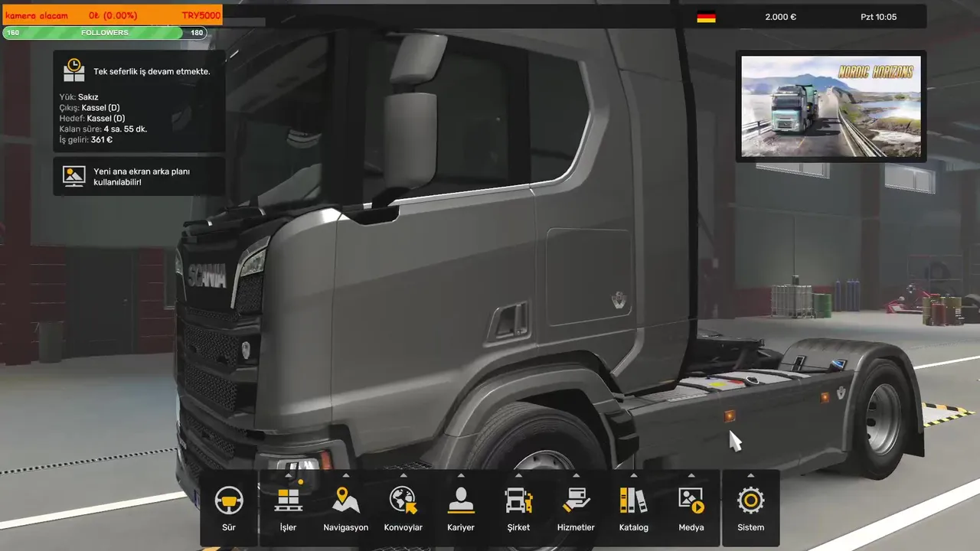This screenshot has width=980, height=551.
Task: Click the 2.000 € balance display
Action: click(781, 17)
